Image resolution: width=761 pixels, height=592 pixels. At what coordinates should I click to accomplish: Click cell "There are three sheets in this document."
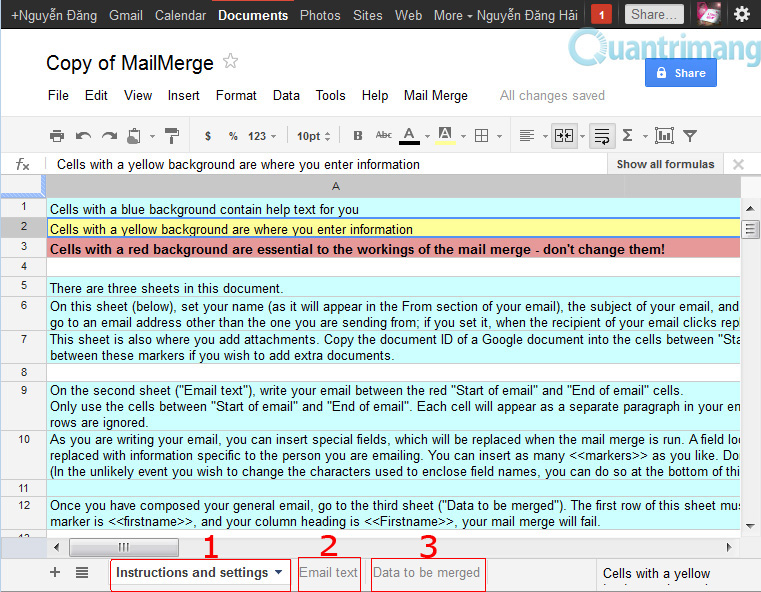(x=394, y=287)
